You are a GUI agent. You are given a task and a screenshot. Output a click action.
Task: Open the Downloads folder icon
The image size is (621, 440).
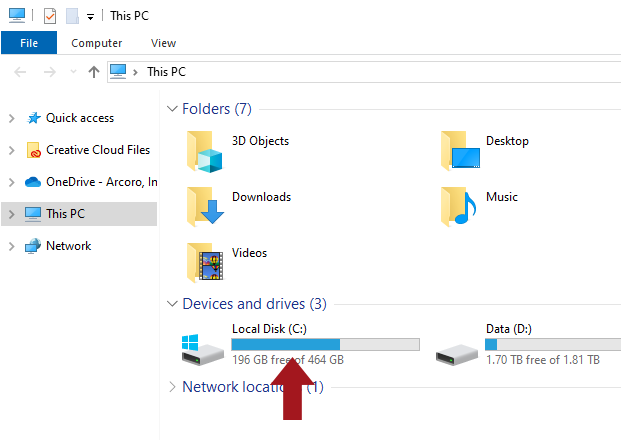[205, 206]
